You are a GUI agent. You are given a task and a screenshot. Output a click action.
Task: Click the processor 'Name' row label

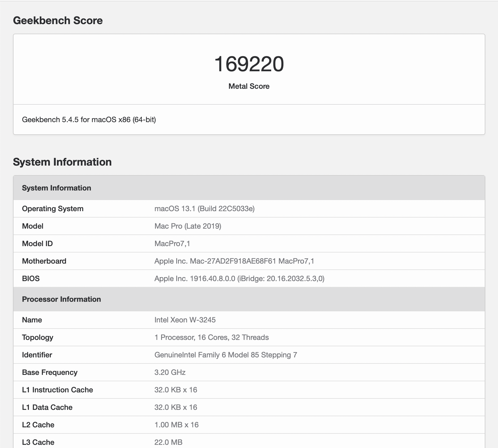(x=32, y=320)
